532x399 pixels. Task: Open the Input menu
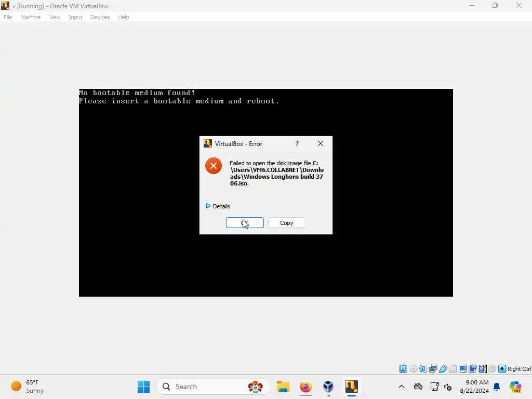tap(75, 17)
